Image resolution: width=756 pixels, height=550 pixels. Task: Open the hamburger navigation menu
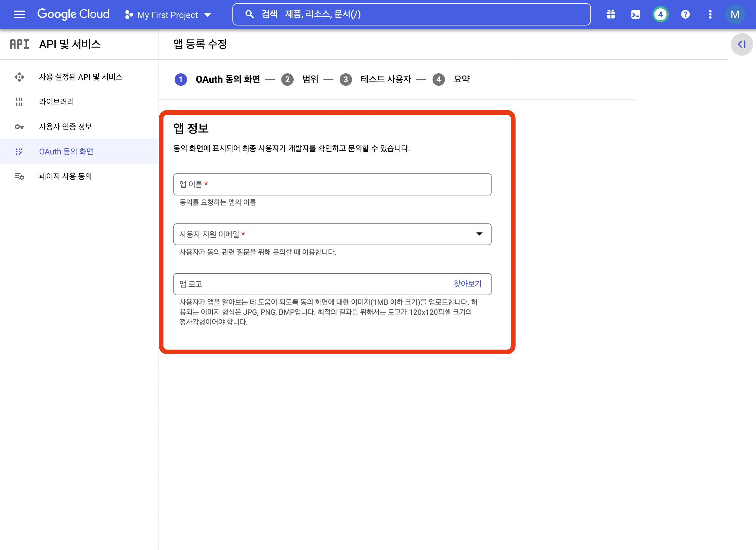19,14
